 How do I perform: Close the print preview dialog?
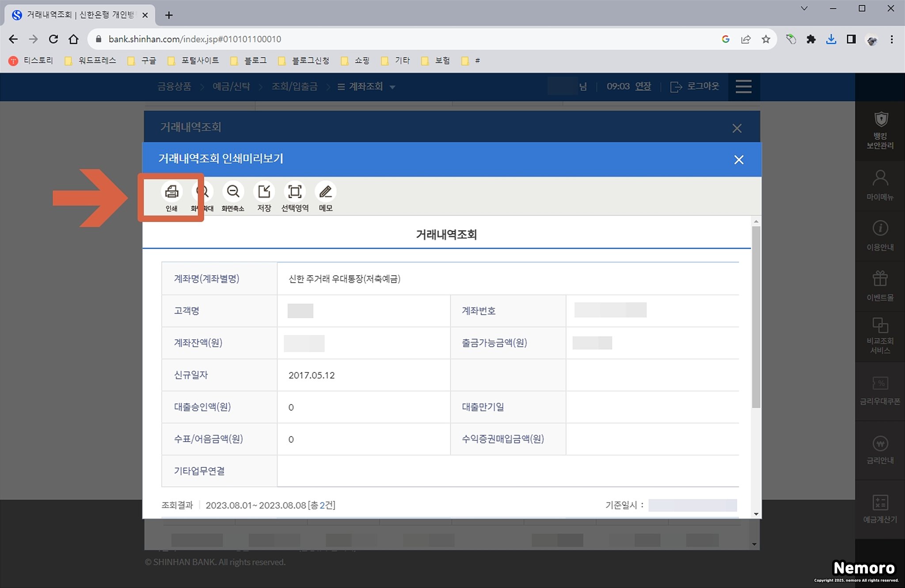[x=738, y=159]
